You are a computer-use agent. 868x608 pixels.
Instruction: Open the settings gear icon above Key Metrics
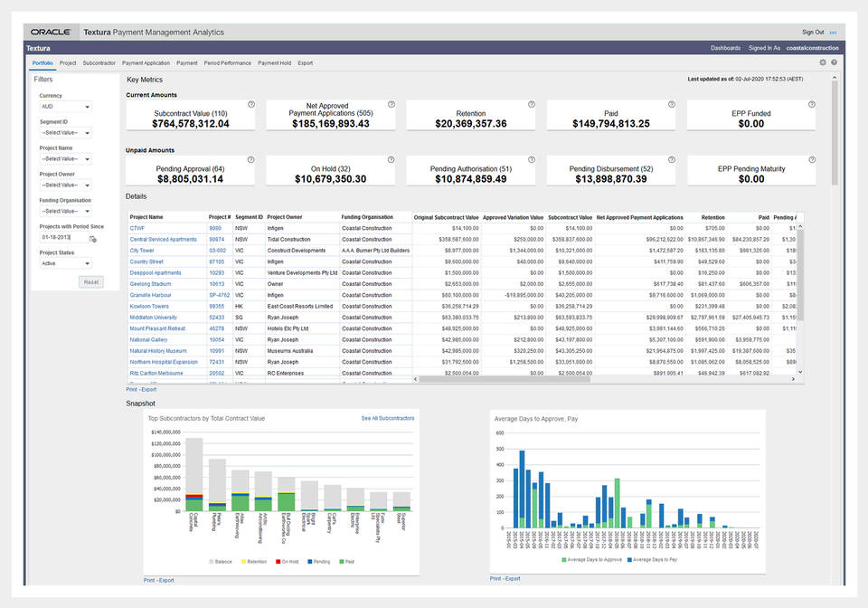coord(822,62)
